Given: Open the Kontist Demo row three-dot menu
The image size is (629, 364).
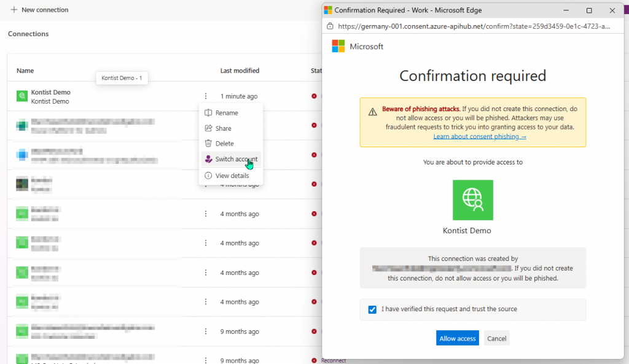Looking at the screenshot, I should click(206, 96).
